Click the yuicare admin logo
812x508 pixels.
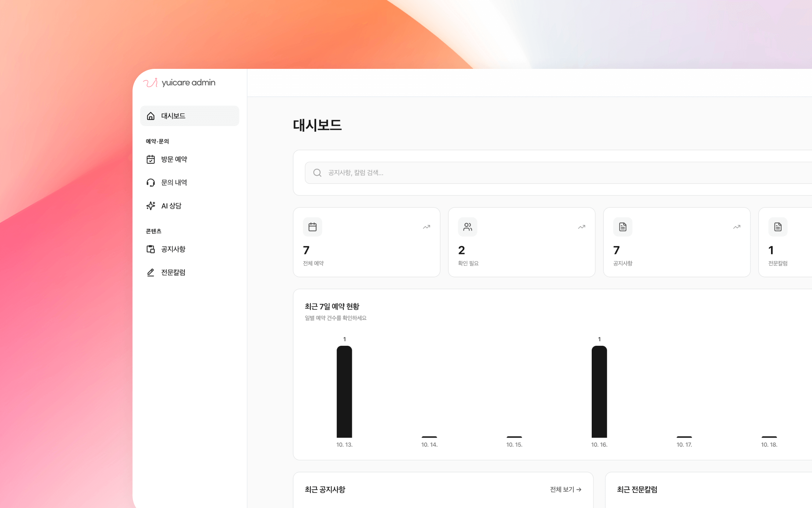179,82
